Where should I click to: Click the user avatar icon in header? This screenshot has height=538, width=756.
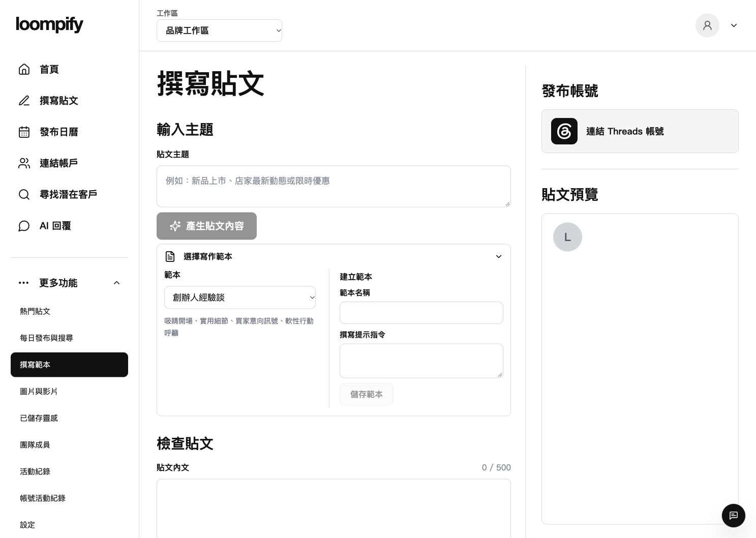pyautogui.click(x=707, y=25)
